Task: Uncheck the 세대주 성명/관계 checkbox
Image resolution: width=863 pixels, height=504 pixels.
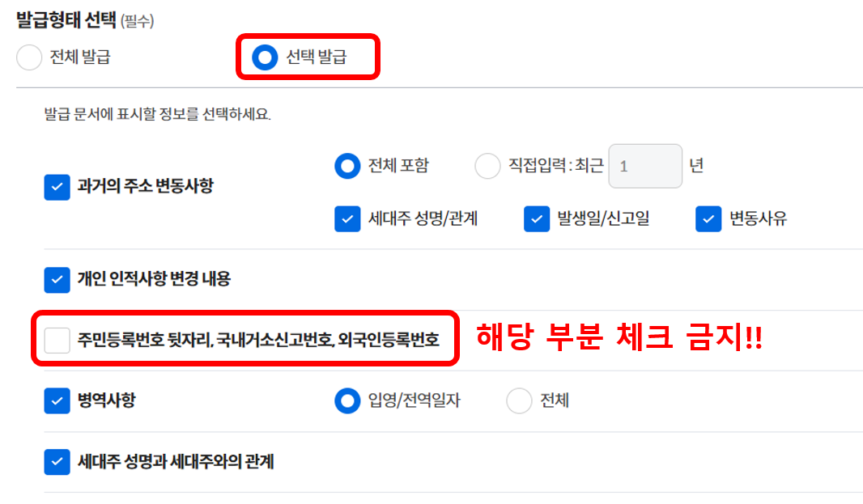Action: coord(347,219)
